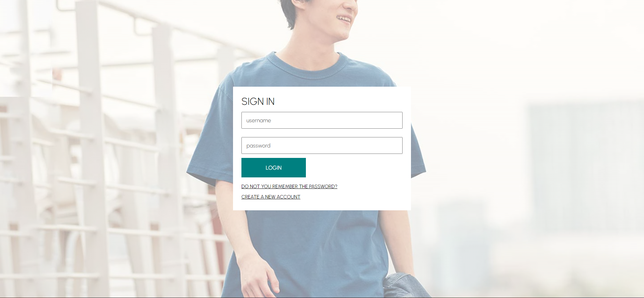The image size is (644, 298).
Task: Follow the 'Create a new account' link
Action: click(271, 197)
